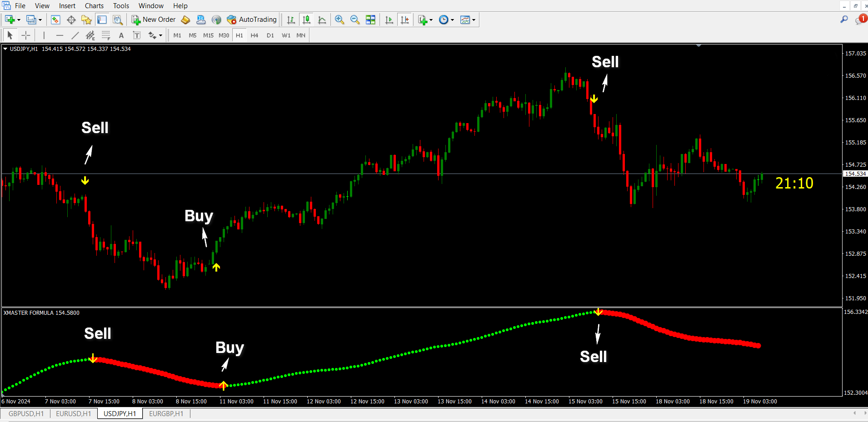This screenshot has height=422, width=868.
Task: Switch to the H4 timeframe
Action: point(254,35)
